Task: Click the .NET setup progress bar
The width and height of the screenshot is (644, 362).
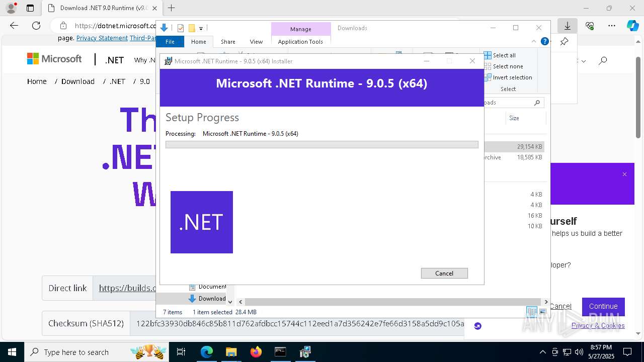Action: click(x=321, y=145)
